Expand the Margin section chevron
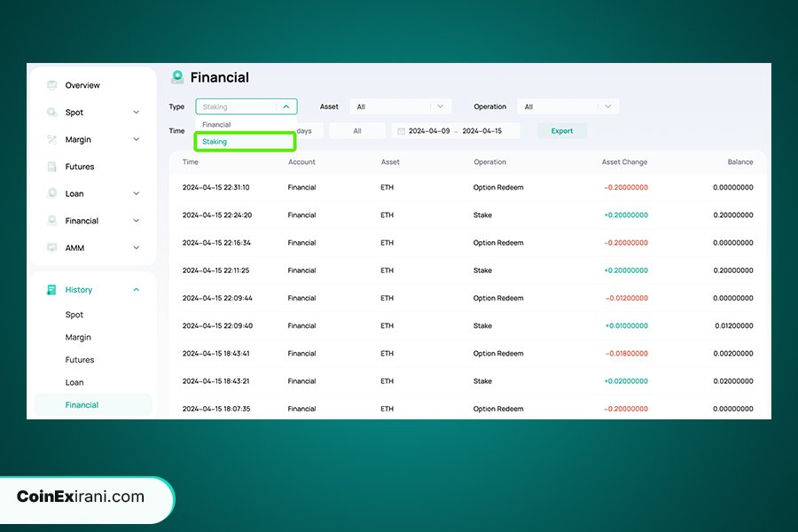 click(x=136, y=139)
